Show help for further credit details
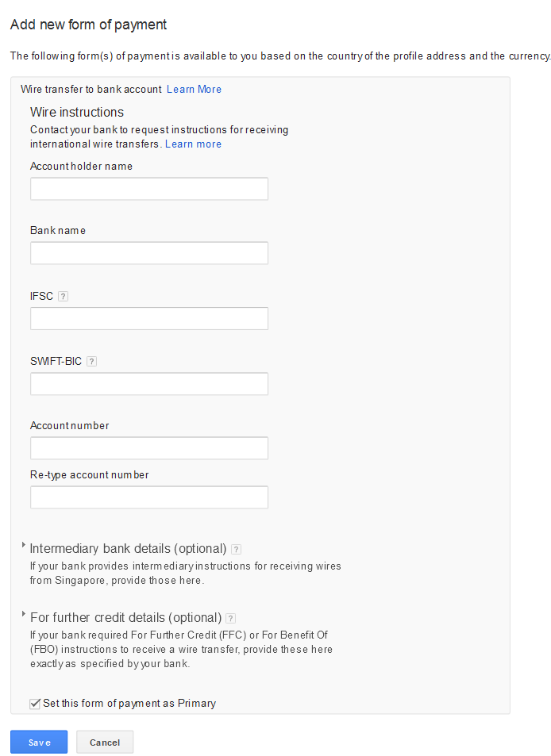The image size is (551, 756). click(x=230, y=618)
